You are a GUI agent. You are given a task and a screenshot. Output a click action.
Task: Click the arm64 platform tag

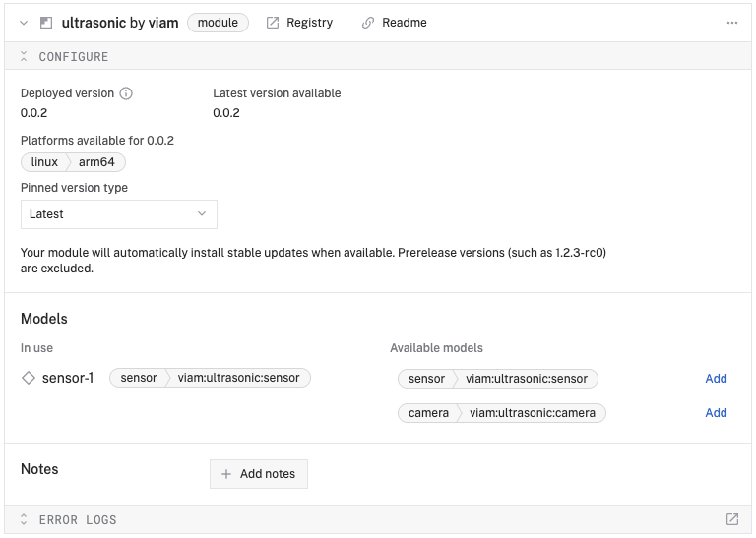pyautogui.click(x=96, y=162)
